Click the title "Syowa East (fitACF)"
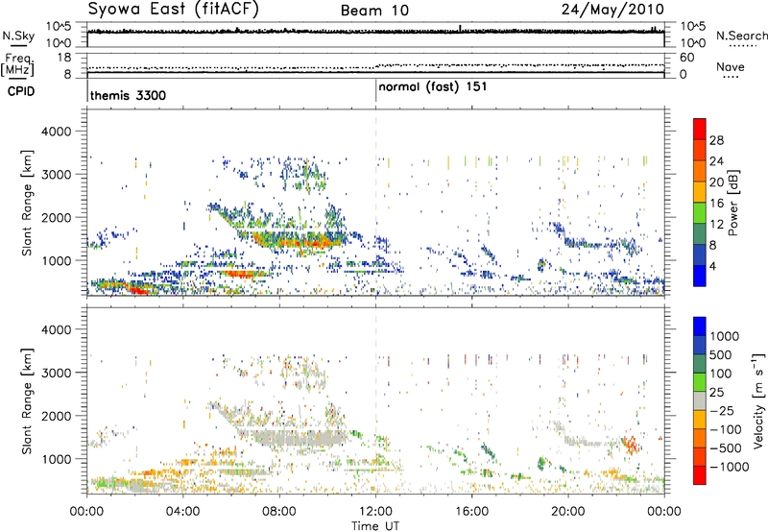The image size is (768, 532). [174, 9]
